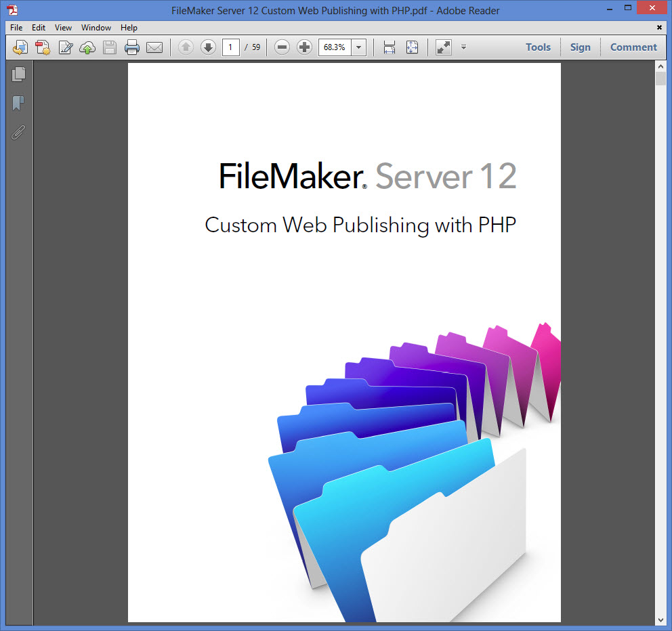Open the Help menu

pos(129,27)
